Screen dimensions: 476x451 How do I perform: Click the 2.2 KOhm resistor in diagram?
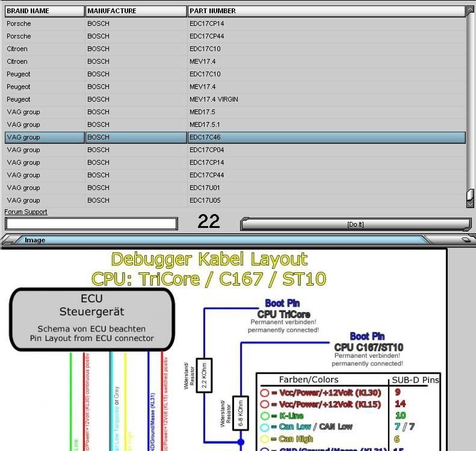coord(204,375)
